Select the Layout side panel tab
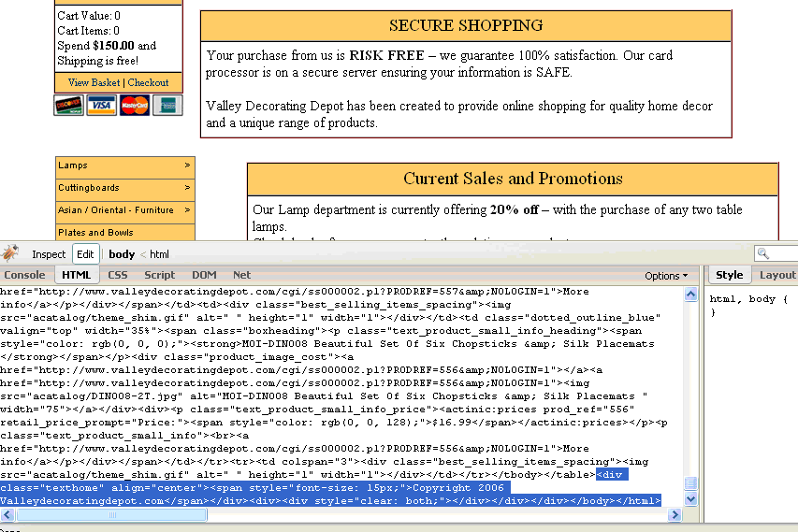The height and width of the screenshot is (532, 798). (x=776, y=275)
